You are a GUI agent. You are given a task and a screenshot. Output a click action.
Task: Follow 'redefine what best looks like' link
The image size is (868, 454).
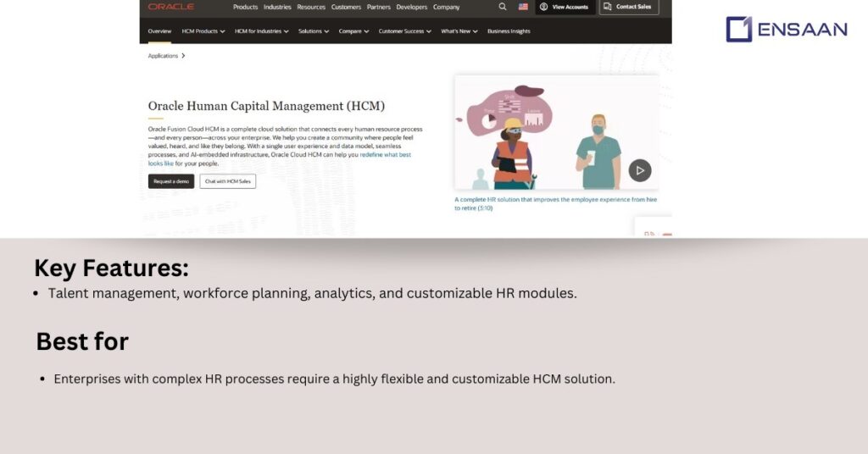coord(386,155)
